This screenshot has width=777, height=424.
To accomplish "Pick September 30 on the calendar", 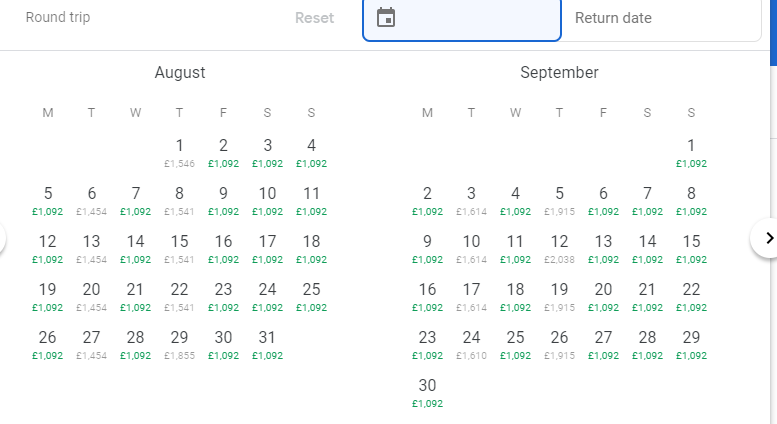I will (x=428, y=391).
